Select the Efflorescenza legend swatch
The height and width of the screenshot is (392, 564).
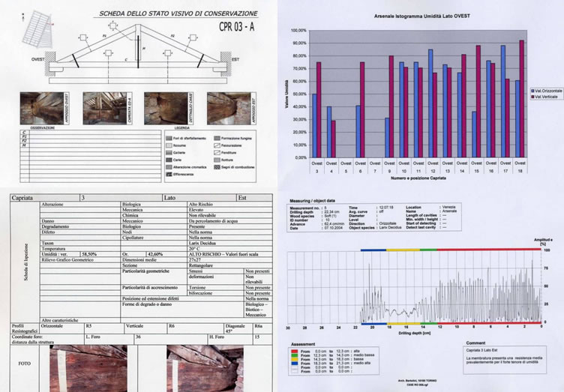click(169, 174)
